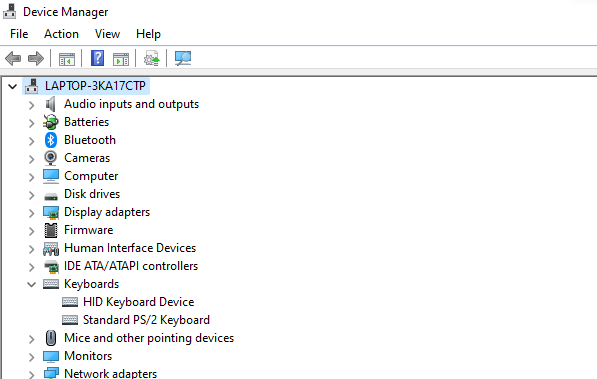Click the chip icon for Firmware

pyautogui.click(x=51, y=230)
